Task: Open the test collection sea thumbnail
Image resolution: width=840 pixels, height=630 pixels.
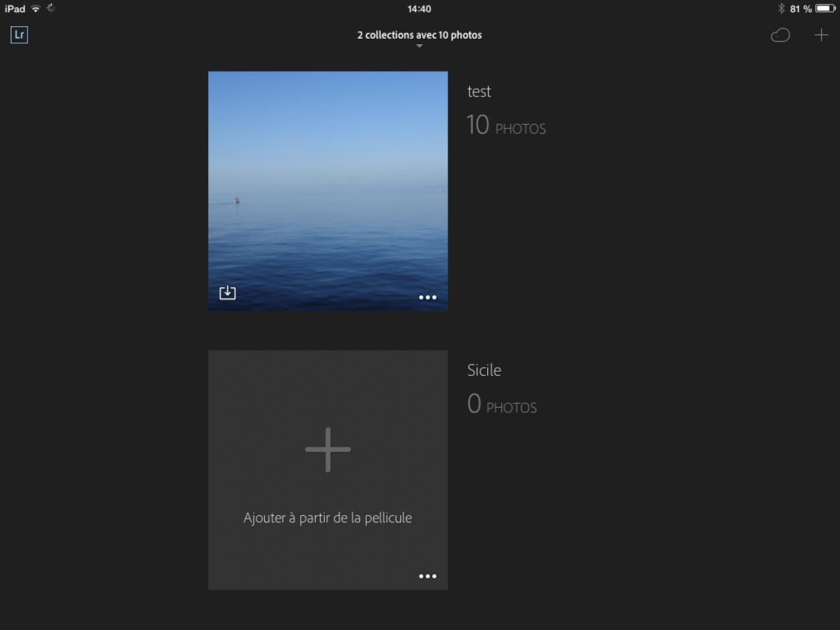Action: coord(328,191)
